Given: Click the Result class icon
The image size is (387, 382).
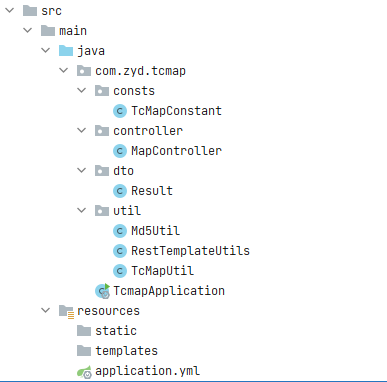Looking at the screenshot, I should click(120, 191).
